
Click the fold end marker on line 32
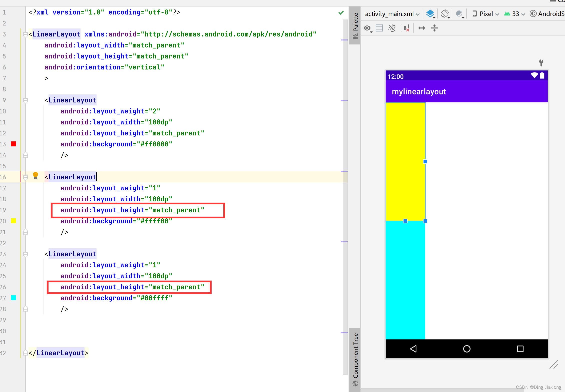point(25,353)
